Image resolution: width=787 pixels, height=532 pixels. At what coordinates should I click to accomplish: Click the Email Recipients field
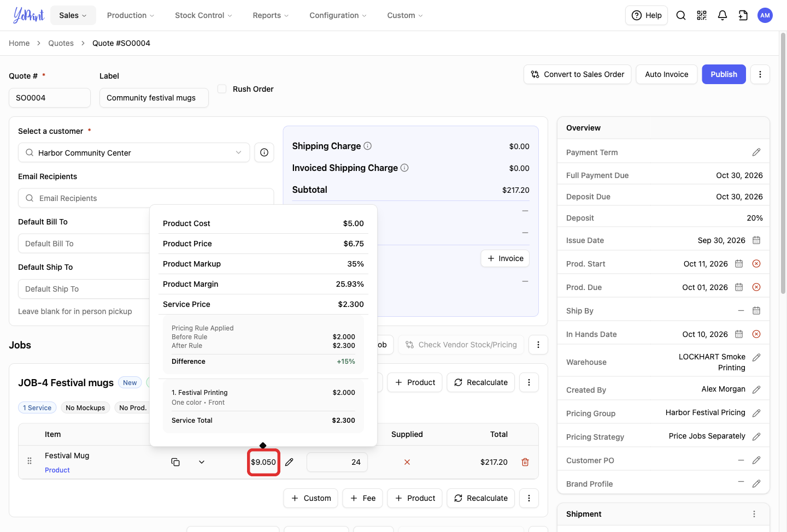pyautogui.click(x=146, y=198)
